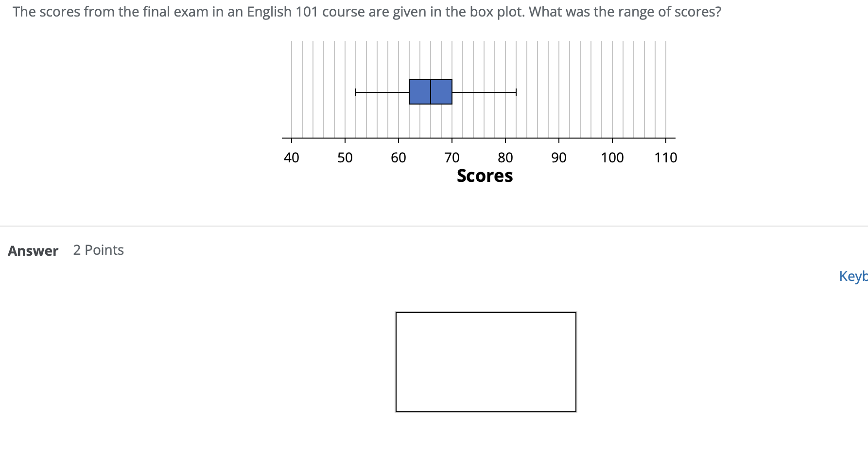Click the 70 tick label below the box
Viewport: 868px width, 457px height.
click(451, 157)
